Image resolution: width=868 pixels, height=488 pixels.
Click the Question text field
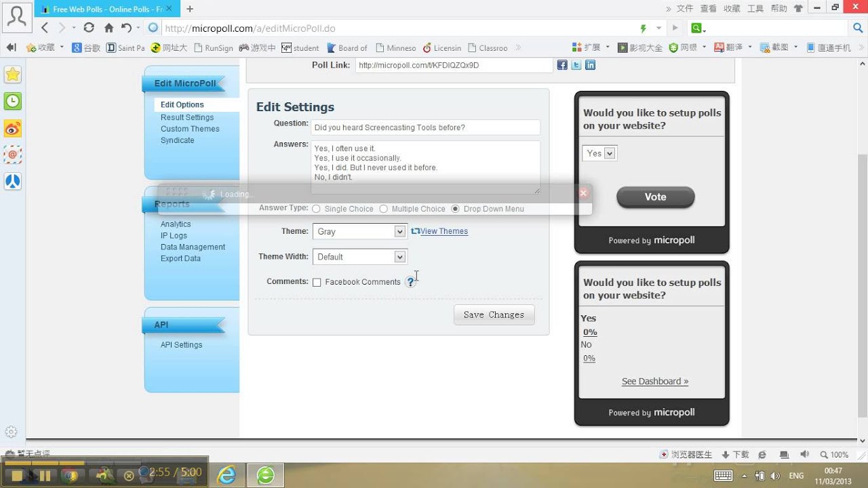(425, 127)
